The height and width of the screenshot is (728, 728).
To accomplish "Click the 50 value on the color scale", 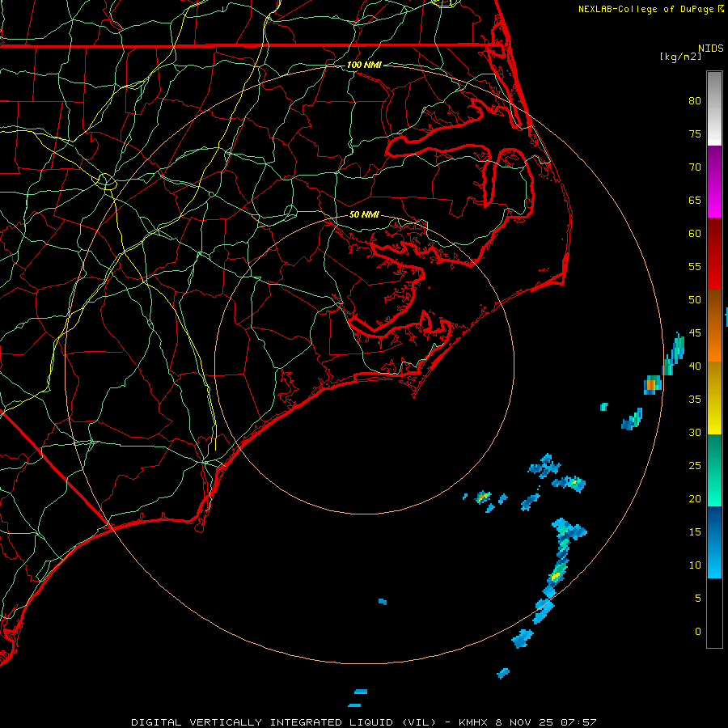I will tap(695, 300).
